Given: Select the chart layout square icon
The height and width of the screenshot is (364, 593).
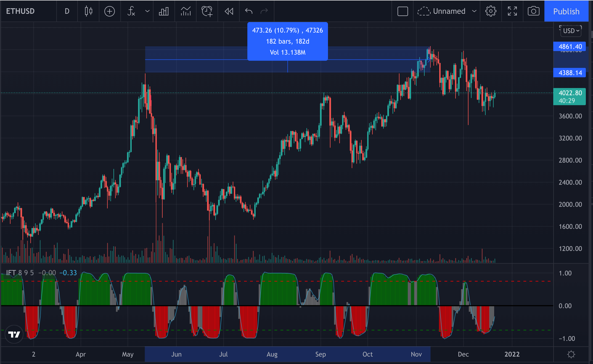Looking at the screenshot, I should point(403,11).
